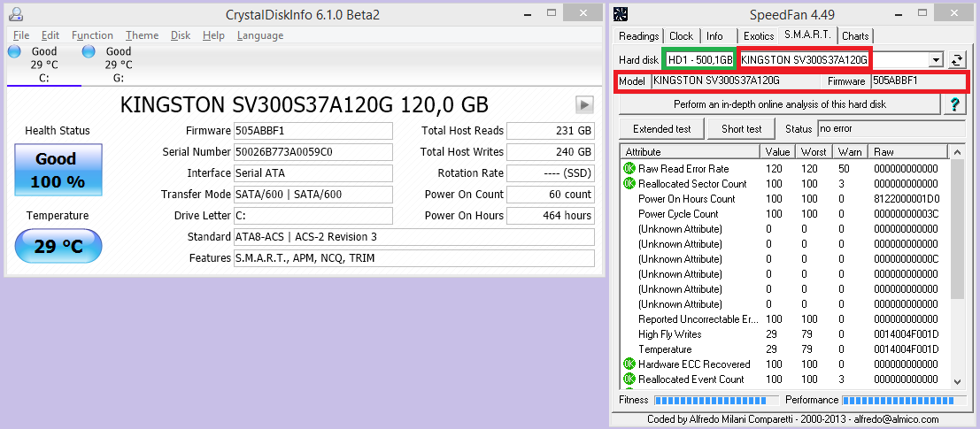
Task: Click the Performance progress bar
Action: tap(904, 401)
